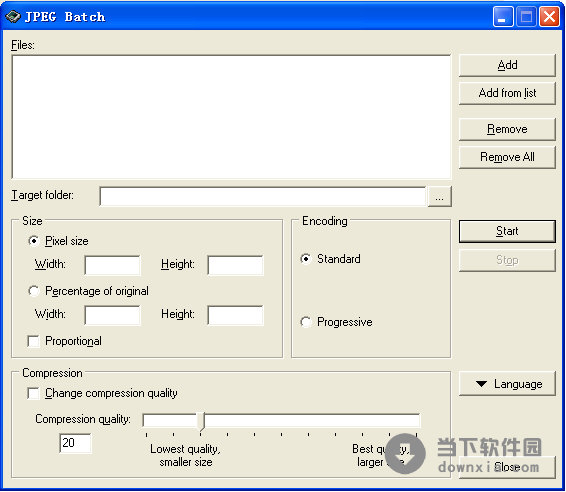
Task: Browse for target folder with ellipsis button
Action: pos(439,197)
